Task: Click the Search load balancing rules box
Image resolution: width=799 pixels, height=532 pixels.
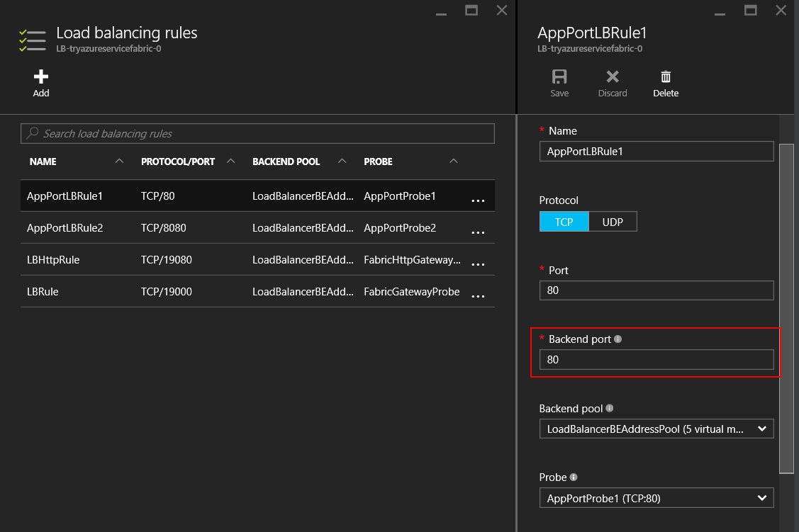Action: pos(257,133)
